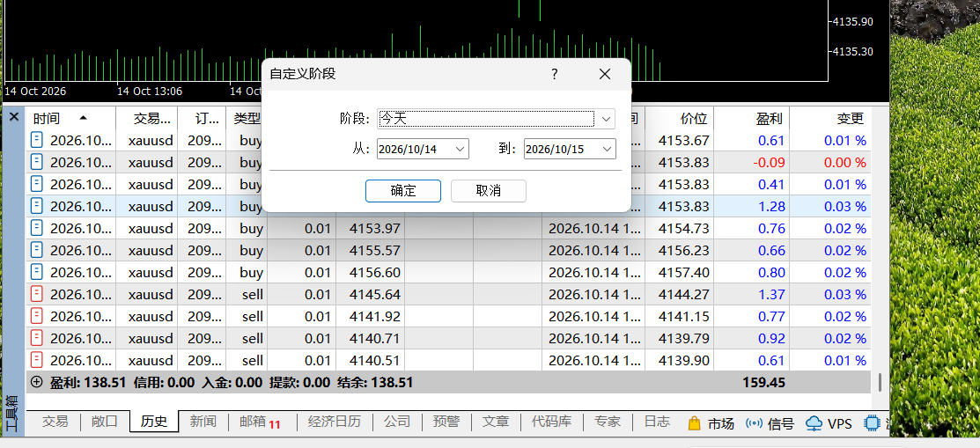Image resolution: width=980 pixels, height=448 pixels.
Task: Click the 盈利 profit column header
Action: click(752, 118)
